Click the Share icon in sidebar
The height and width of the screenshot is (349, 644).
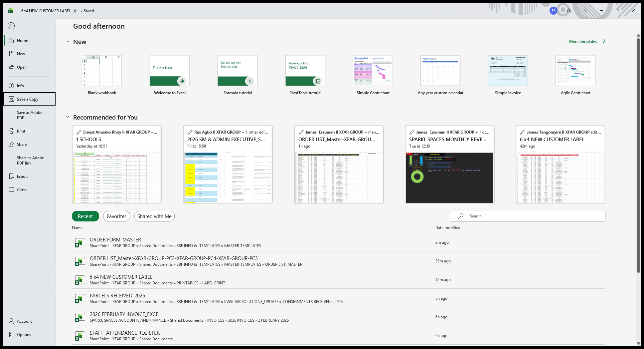(x=11, y=145)
